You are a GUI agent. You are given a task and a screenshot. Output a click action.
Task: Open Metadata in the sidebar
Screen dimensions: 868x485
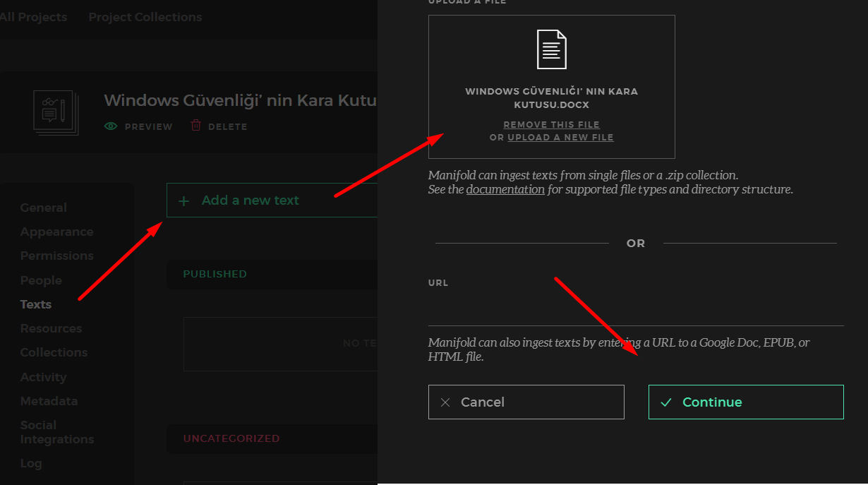(x=49, y=401)
